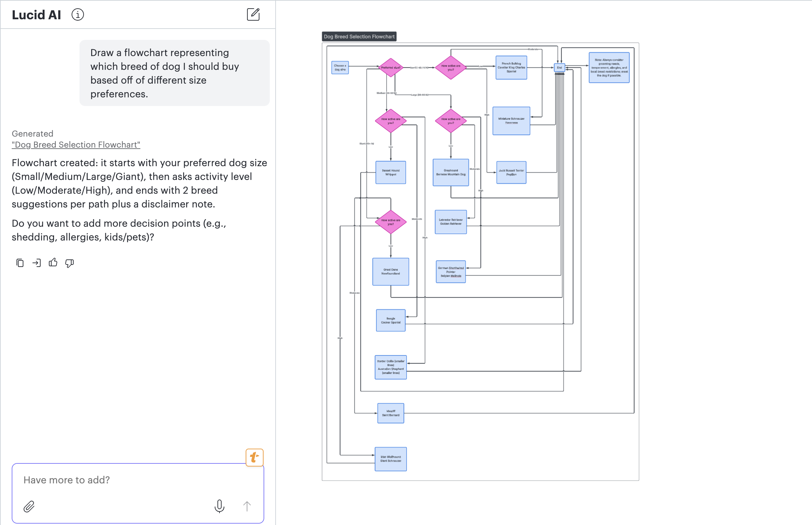
Task: Send message with up arrow button
Action: (x=247, y=506)
